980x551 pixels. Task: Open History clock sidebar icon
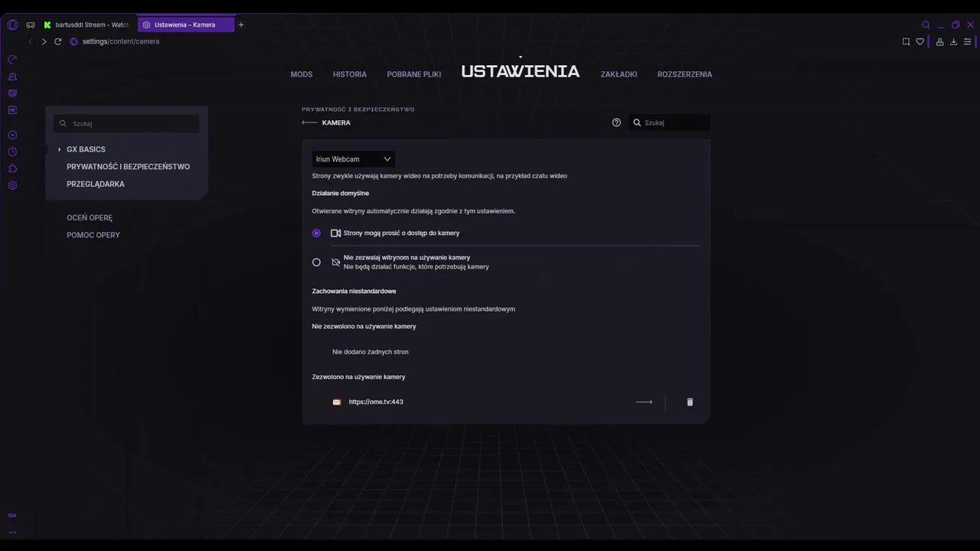click(12, 152)
